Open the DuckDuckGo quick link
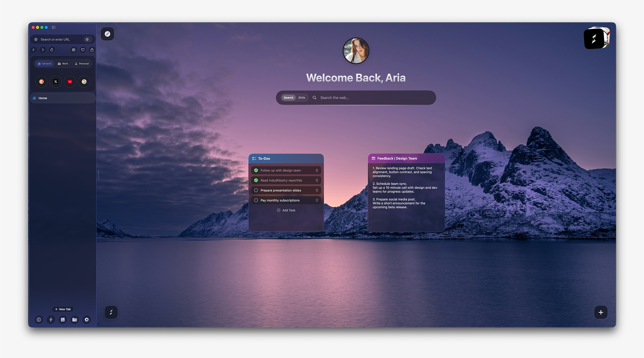 point(41,82)
